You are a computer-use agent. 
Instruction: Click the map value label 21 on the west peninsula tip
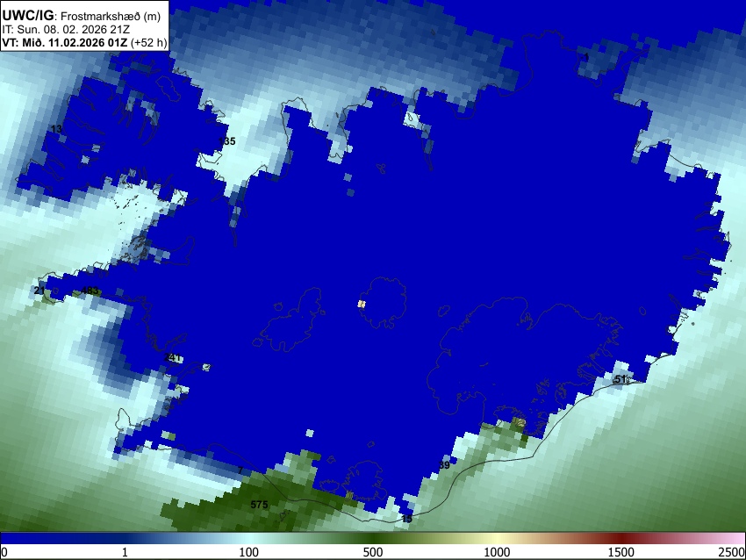39,291
